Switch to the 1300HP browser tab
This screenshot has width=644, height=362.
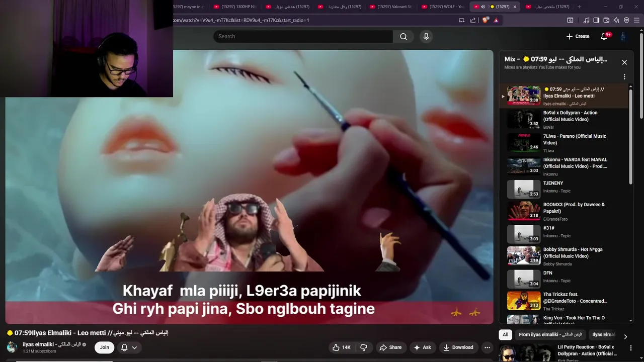tap(235, 7)
